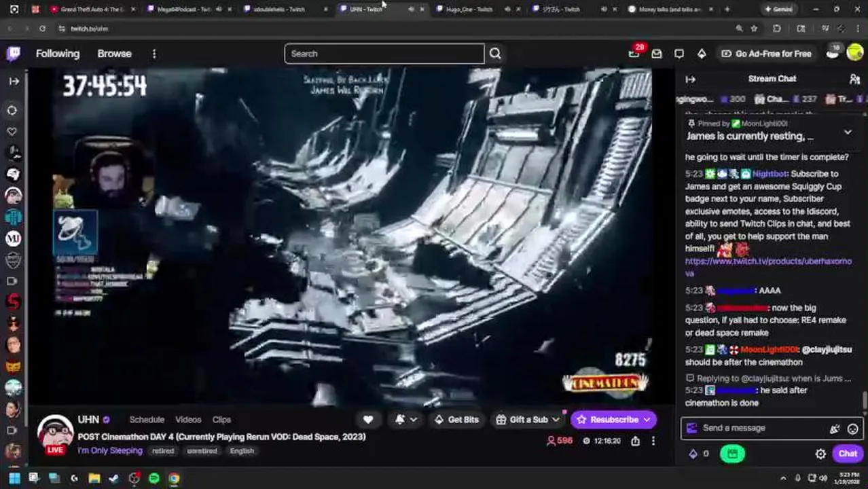Click the share stream icon

click(635, 441)
